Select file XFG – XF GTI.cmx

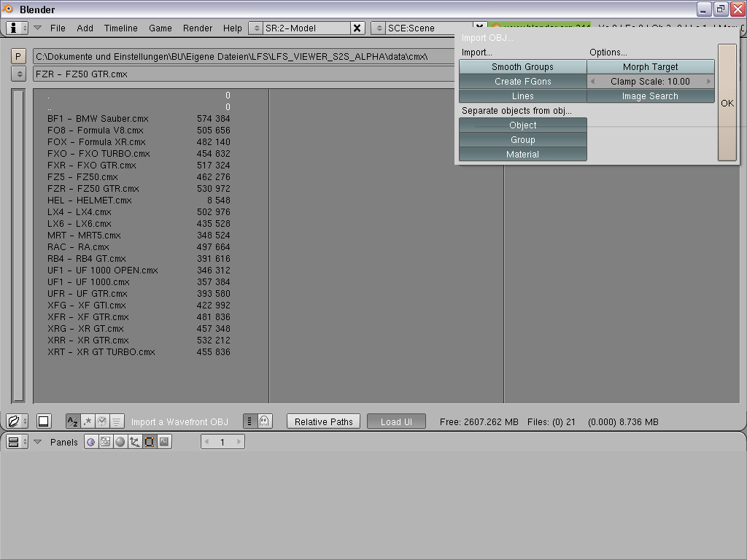[139, 306]
